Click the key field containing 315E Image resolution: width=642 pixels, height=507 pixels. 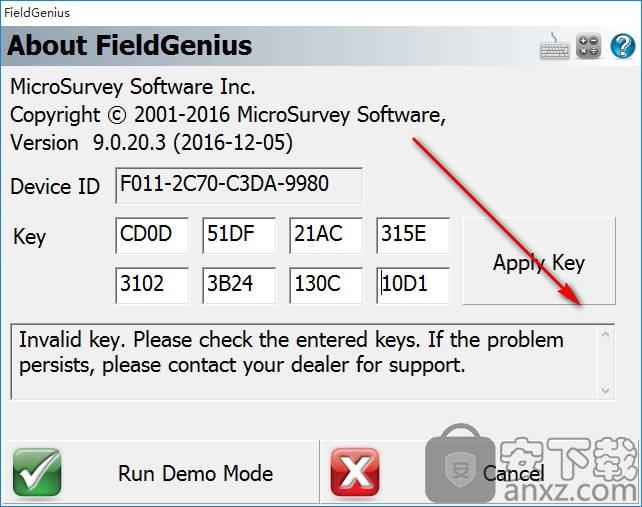coord(413,235)
